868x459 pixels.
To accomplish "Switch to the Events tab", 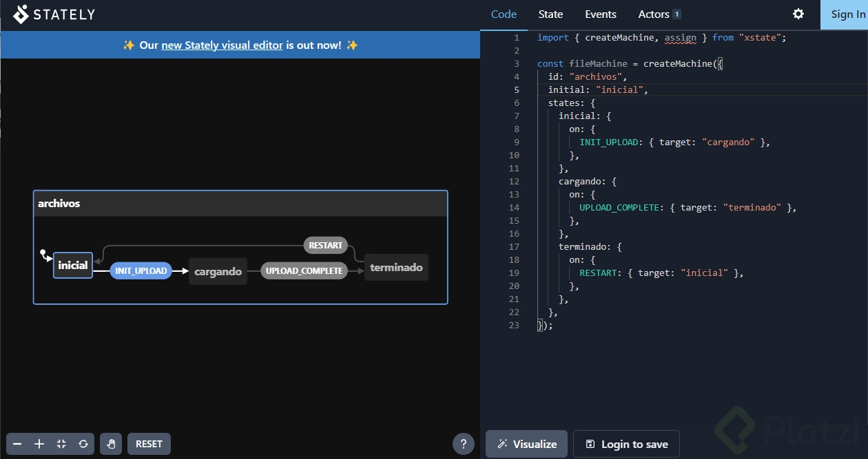I will point(601,14).
